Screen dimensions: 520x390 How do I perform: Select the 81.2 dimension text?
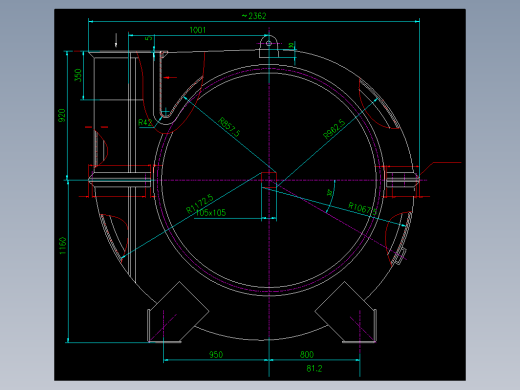314,368
